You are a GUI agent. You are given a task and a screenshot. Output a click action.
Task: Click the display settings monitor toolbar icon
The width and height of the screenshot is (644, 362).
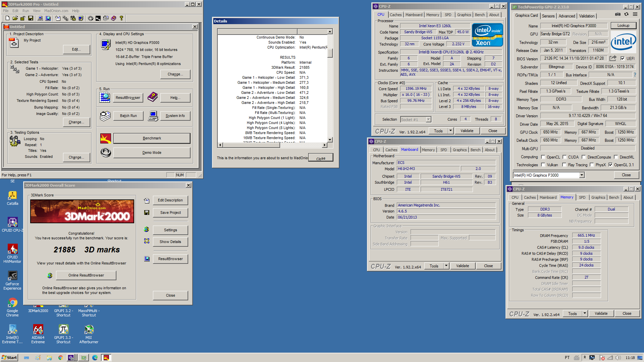pyautogui.click(x=80, y=18)
